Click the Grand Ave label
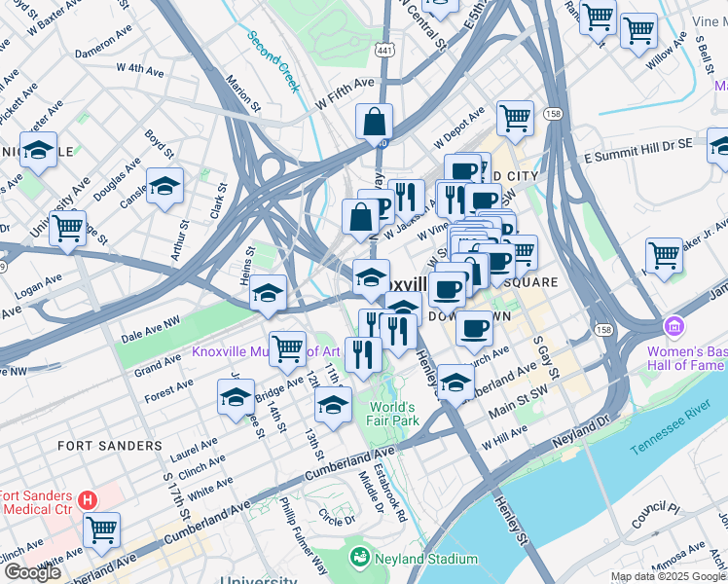This screenshot has width=728, height=584. point(158,366)
